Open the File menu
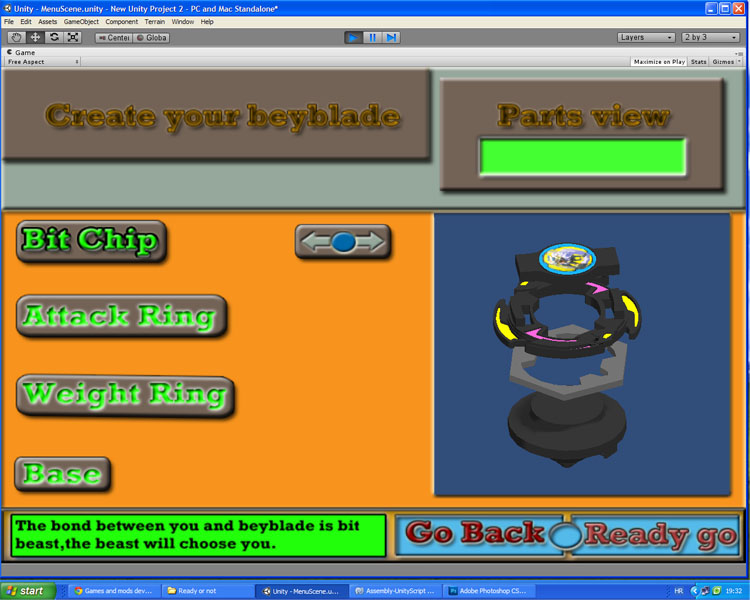This screenshot has width=750, height=600. (x=9, y=22)
